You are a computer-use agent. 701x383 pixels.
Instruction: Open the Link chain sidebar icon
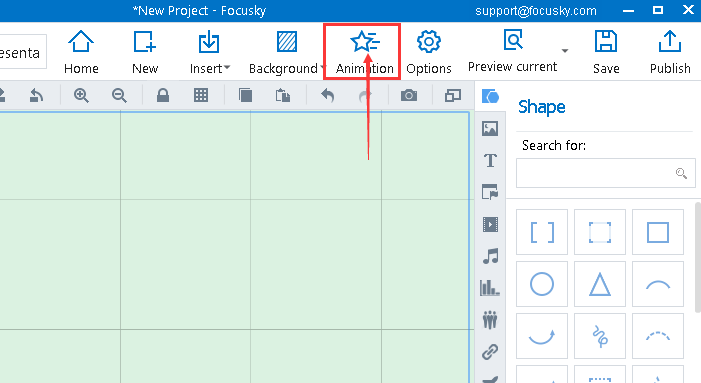[x=490, y=352]
